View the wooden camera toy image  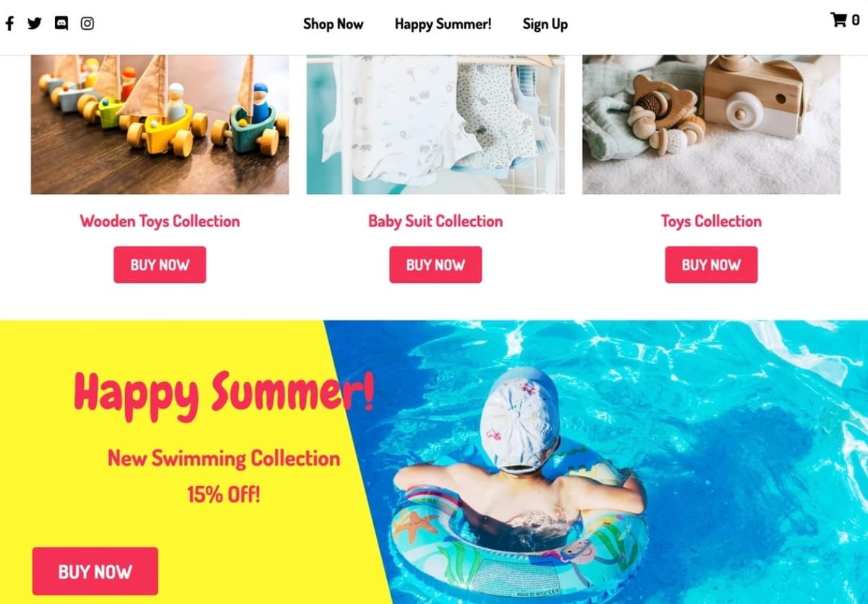pyautogui.click(x=711, y=124)
